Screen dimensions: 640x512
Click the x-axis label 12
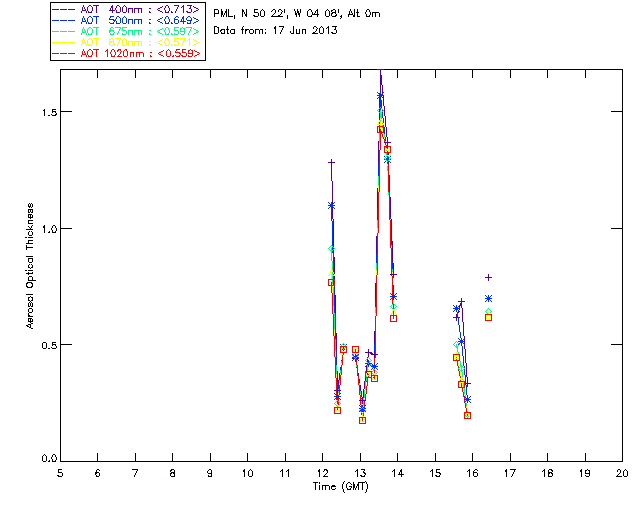(x=322, y=474)
